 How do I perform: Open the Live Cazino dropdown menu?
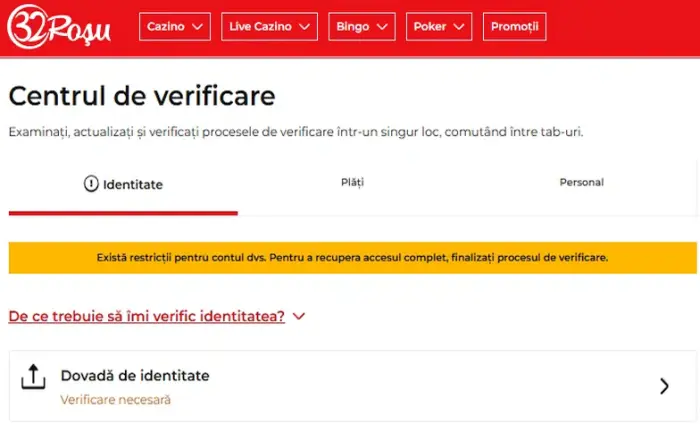coord(269,27)
